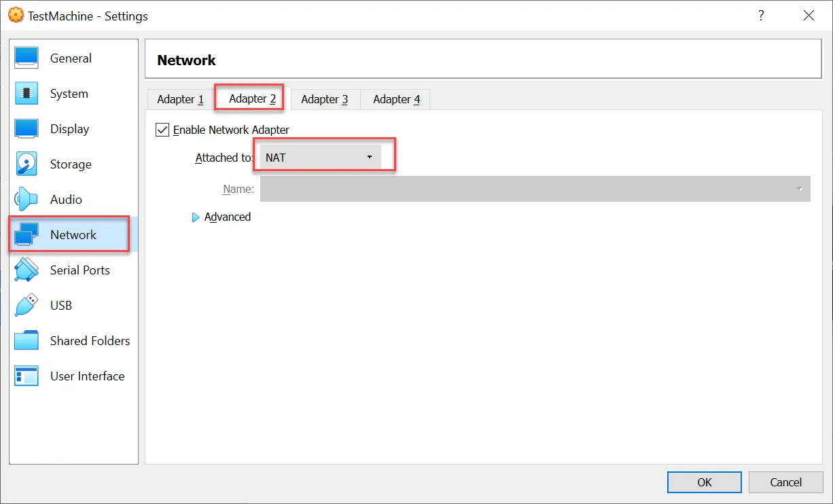Viewport: 833px width, 504px height.
Task: Select the Serial Ports connector icon
Action: coord(26,270)
